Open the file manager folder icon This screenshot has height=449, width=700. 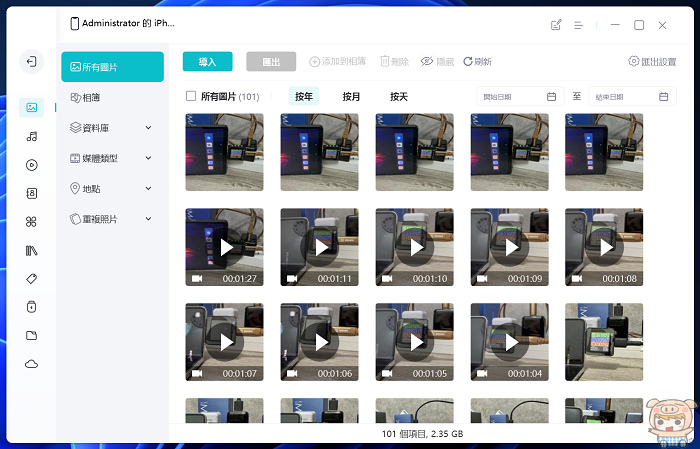click(x=32, y=336)
